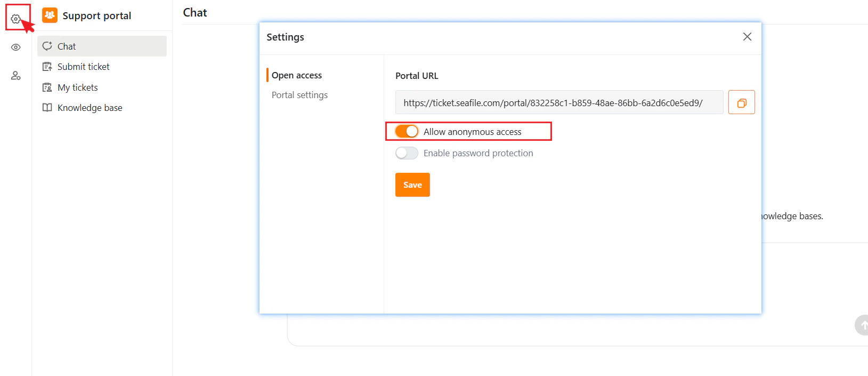Click the Portal URL label
This screenshot has height=376, width=868.
pos(417,76)
